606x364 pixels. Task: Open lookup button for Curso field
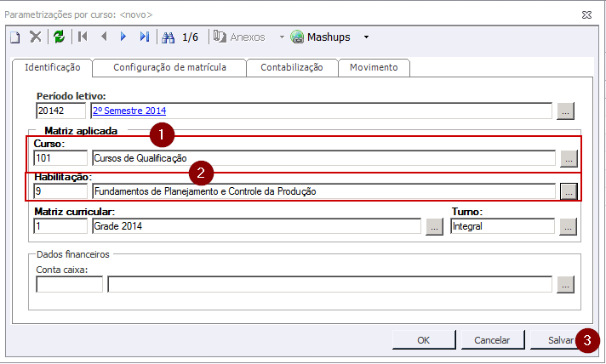[x=568, y=158]
